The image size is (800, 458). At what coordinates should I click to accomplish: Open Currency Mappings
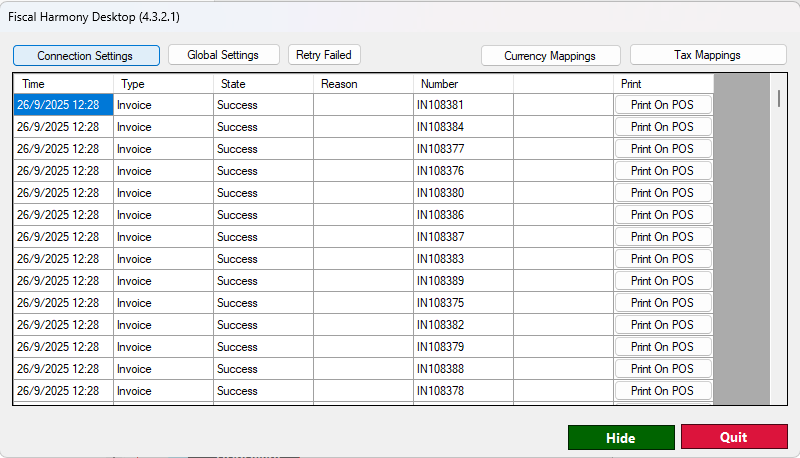tap(551, 56)
